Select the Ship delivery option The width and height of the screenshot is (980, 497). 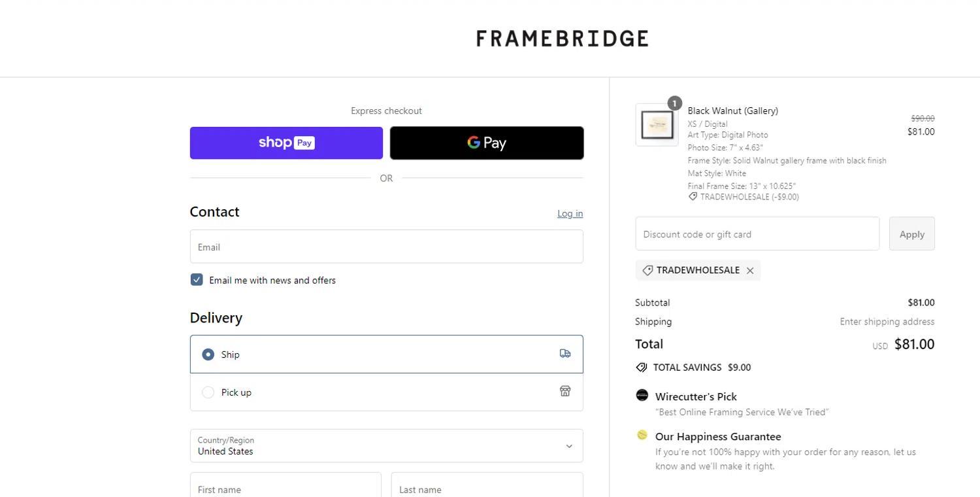208,354
